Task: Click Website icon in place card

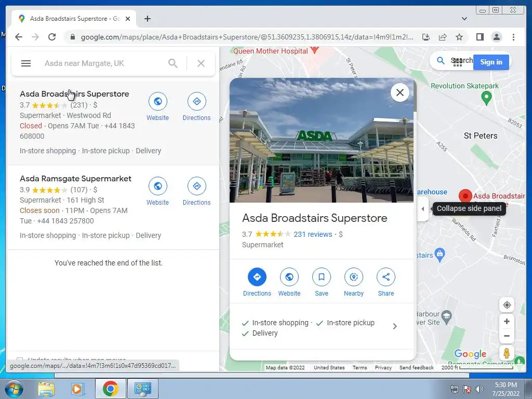Action: point(289,277)
